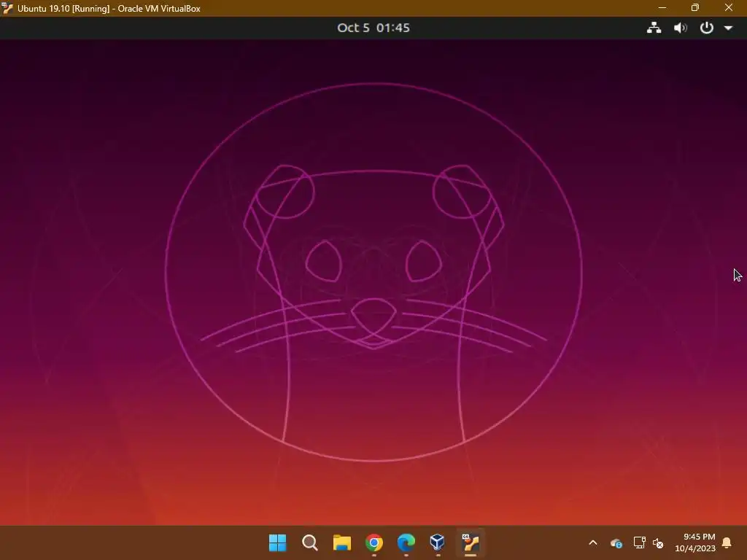Launch File Explorer from taskbar
Screen dimensions: 747x560
pos(341,542)
